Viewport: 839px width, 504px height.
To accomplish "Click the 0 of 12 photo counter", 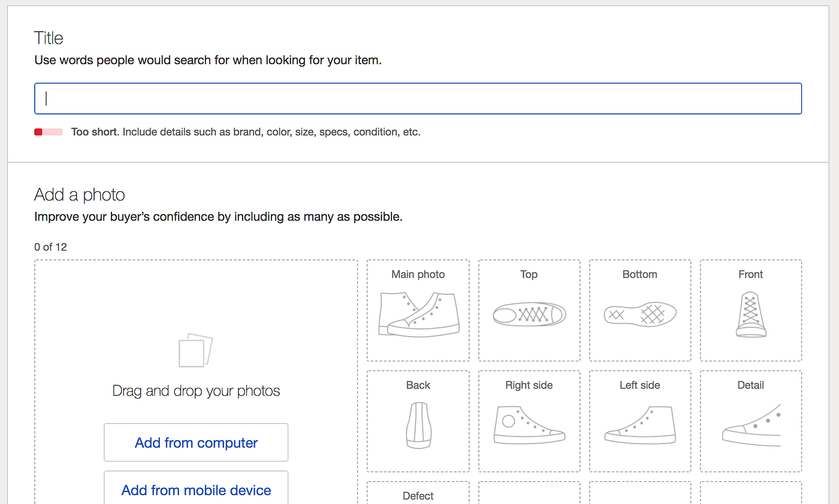I will [50, 246].
